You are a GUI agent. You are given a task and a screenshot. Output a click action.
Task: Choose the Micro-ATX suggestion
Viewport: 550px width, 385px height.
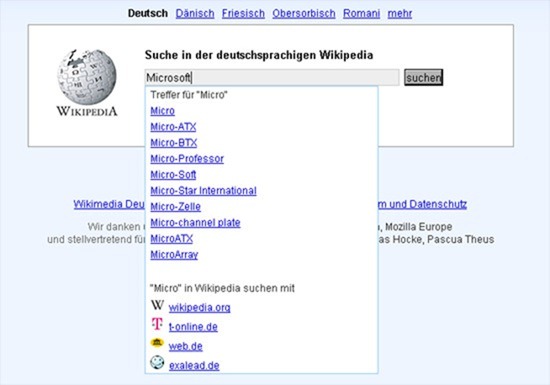point(173,127)
